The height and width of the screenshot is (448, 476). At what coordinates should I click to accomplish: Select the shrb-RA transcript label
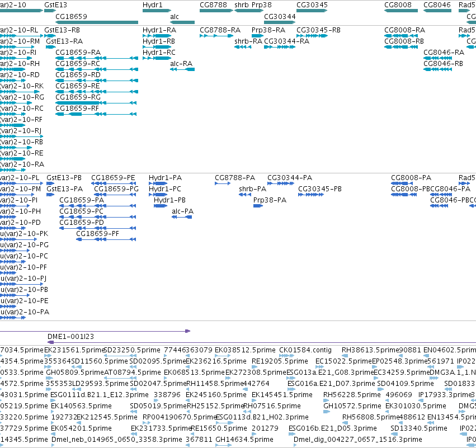click(x=248, y=41)
